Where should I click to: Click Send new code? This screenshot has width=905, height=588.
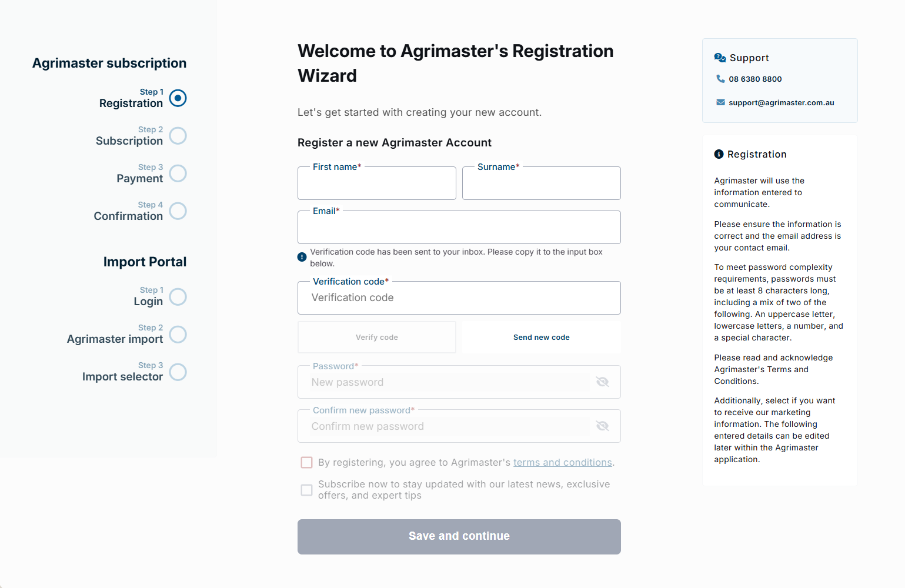pos(542,338)
